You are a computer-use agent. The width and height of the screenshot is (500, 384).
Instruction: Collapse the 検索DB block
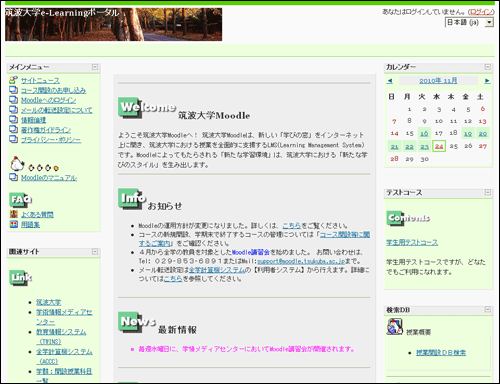click(x=488, y=310)
